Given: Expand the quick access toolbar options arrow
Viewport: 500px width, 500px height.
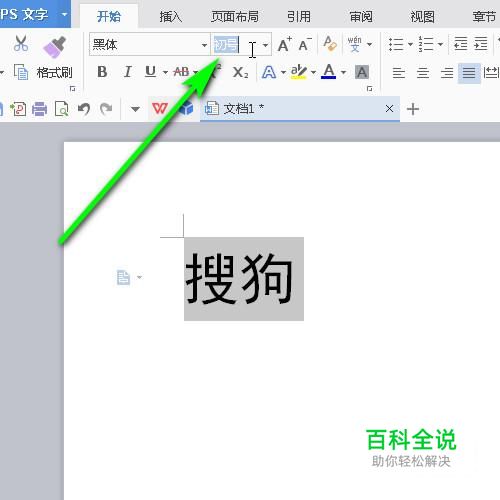Looking at the screenshot, I should [135, 109].
